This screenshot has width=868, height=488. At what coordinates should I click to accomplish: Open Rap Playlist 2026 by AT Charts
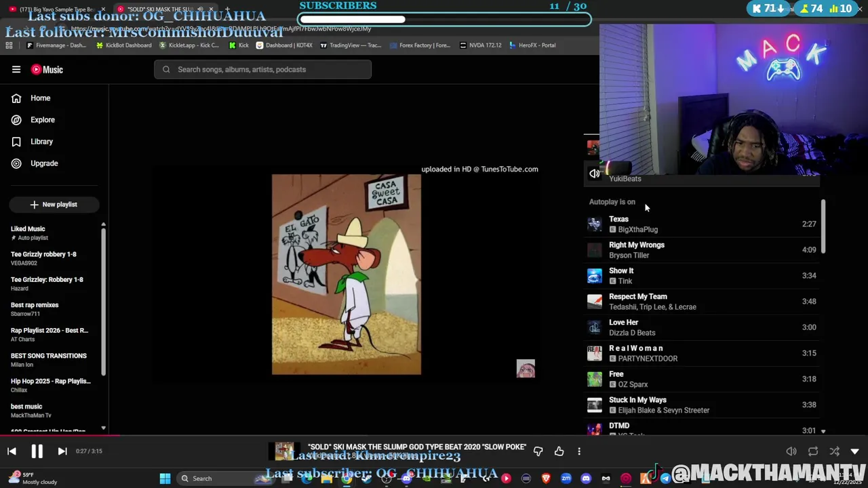pos(52,334)
